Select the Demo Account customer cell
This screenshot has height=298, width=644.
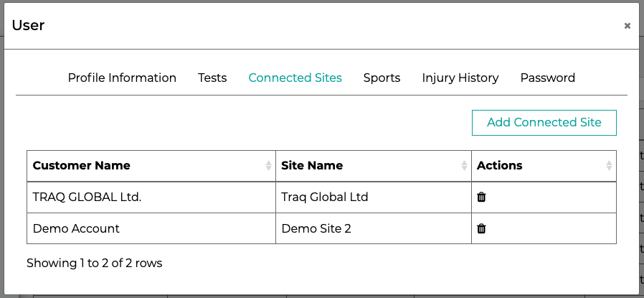(151, 228)
